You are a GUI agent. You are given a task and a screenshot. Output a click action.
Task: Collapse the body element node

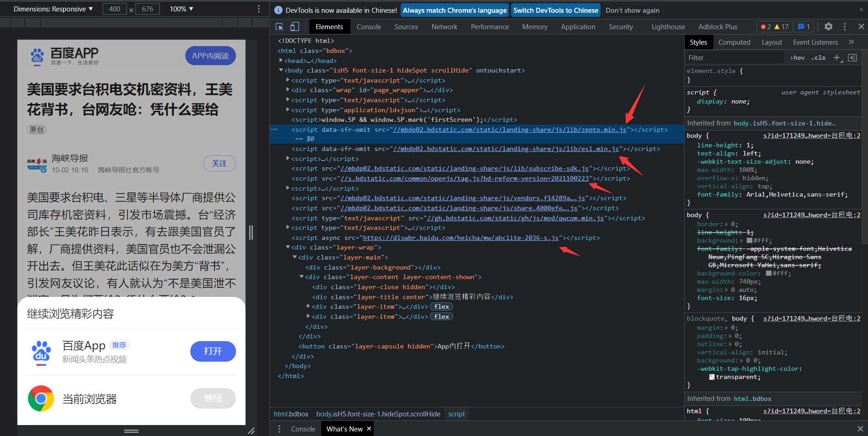point(281,70)
